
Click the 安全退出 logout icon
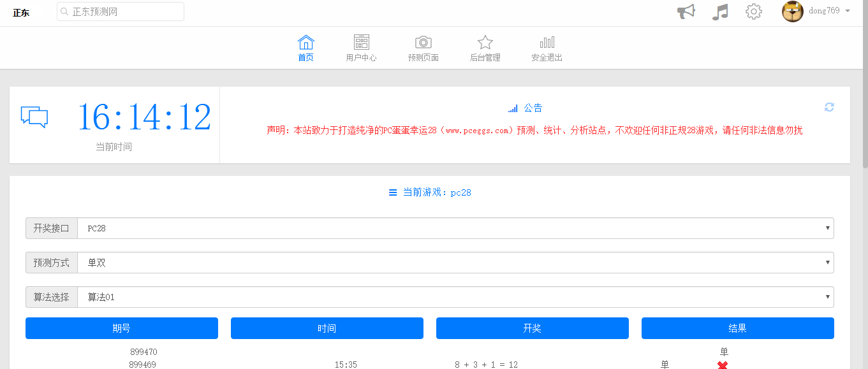(547, 42)
